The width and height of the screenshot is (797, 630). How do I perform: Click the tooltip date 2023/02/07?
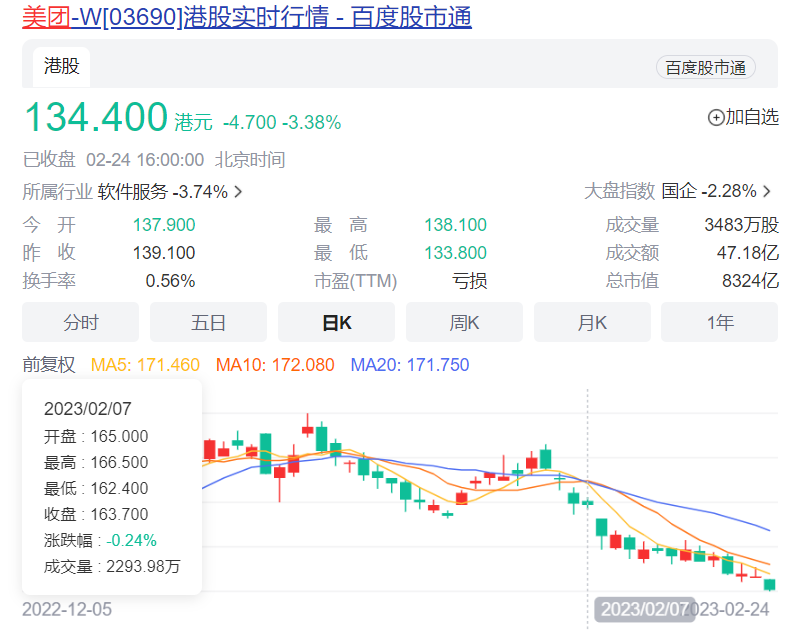pyautogui.click(x=87, y=409)
